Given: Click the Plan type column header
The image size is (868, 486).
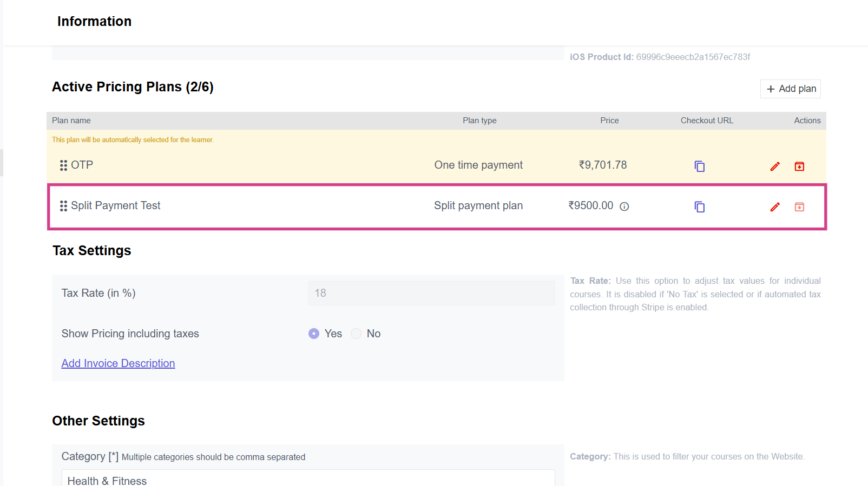Looking at the screenshot, I should 479,121.
